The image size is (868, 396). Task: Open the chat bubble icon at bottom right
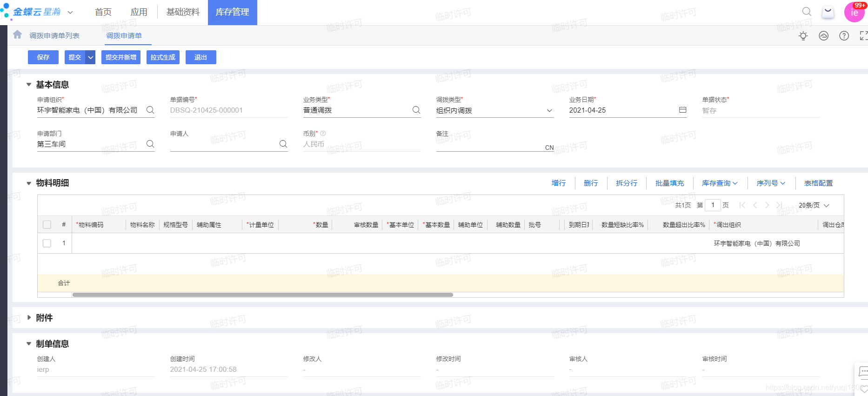pyautogui.click(x=863, y=371)
